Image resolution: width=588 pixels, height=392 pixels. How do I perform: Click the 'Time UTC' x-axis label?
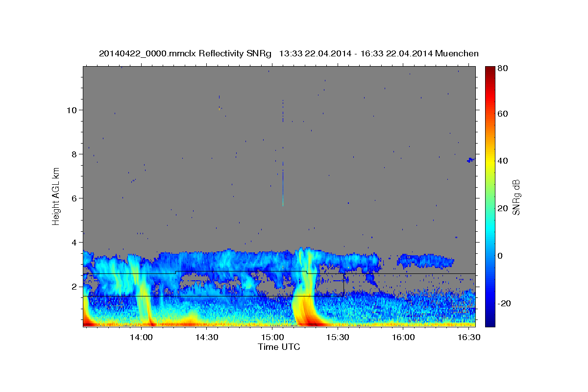[x=279, y=347]
